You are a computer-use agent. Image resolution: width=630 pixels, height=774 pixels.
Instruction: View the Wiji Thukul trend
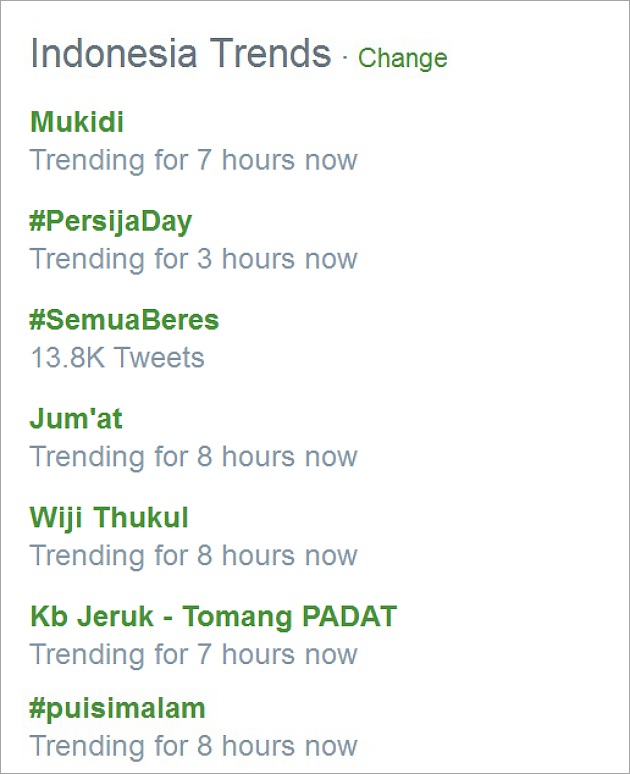point(109,518)
